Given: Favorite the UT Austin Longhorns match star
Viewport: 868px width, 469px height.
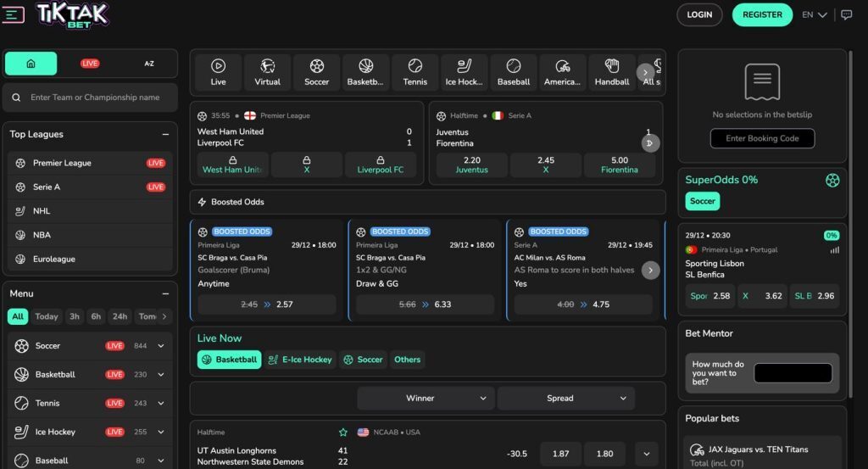Looking at the screenshot, I should 343,433.
